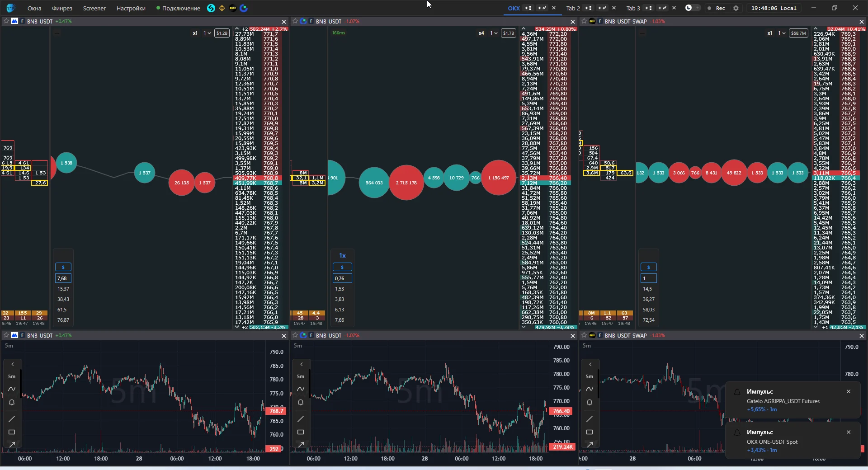
Task: Add an order book window to the OKX tab
Action: pyautogui.click(x=528, y=8)
